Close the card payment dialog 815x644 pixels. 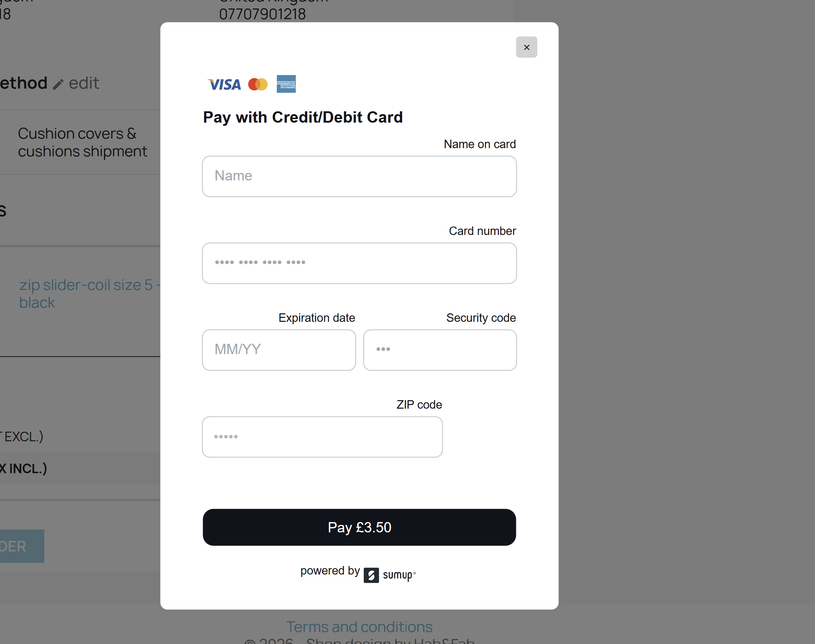526,47
